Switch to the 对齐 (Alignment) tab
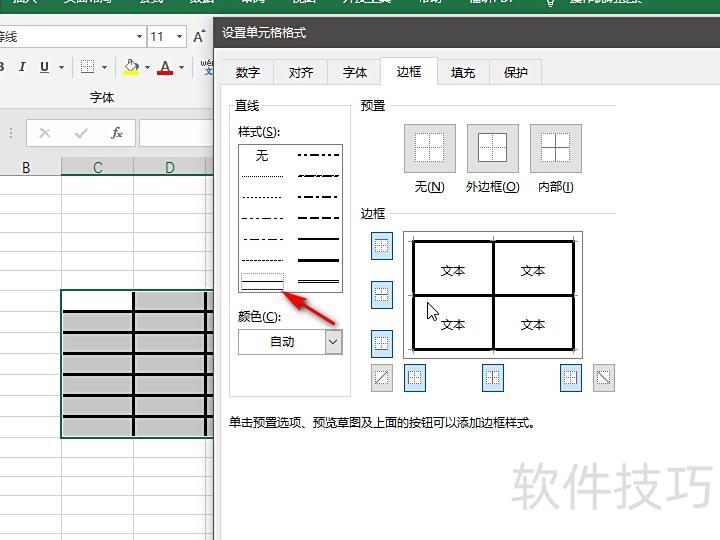Screen dimensions: 720x540 coord(301,72)
